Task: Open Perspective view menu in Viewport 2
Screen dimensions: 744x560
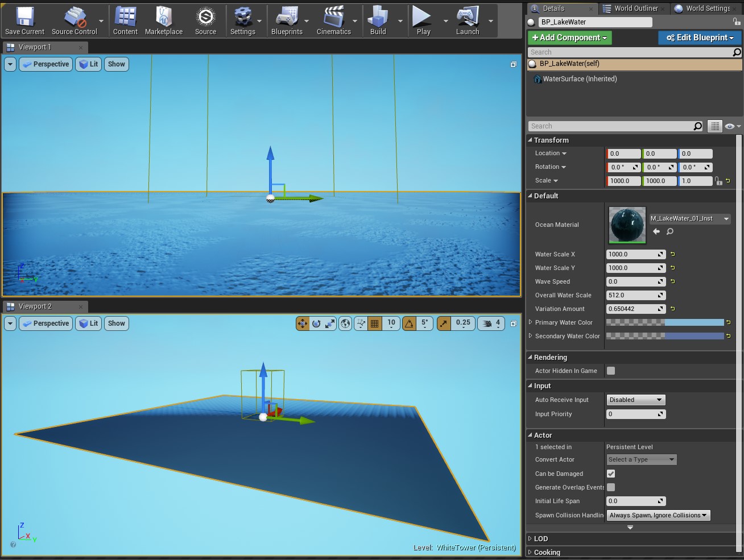Action: tap(46, 323)
